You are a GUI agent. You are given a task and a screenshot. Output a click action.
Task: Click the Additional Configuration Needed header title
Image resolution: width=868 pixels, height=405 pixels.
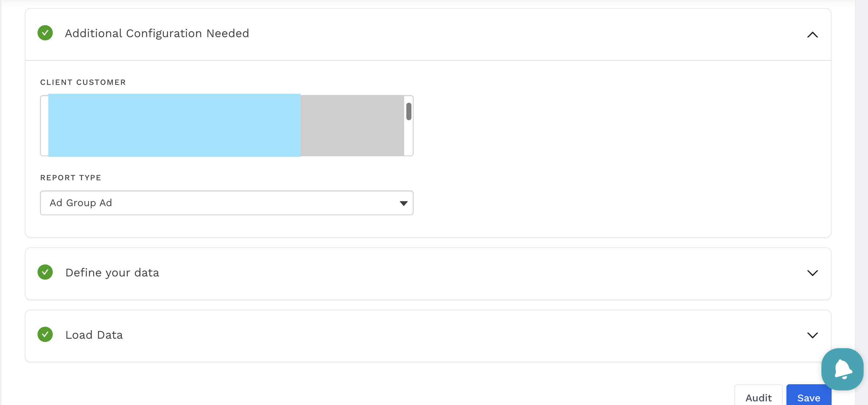pos(157,33)
